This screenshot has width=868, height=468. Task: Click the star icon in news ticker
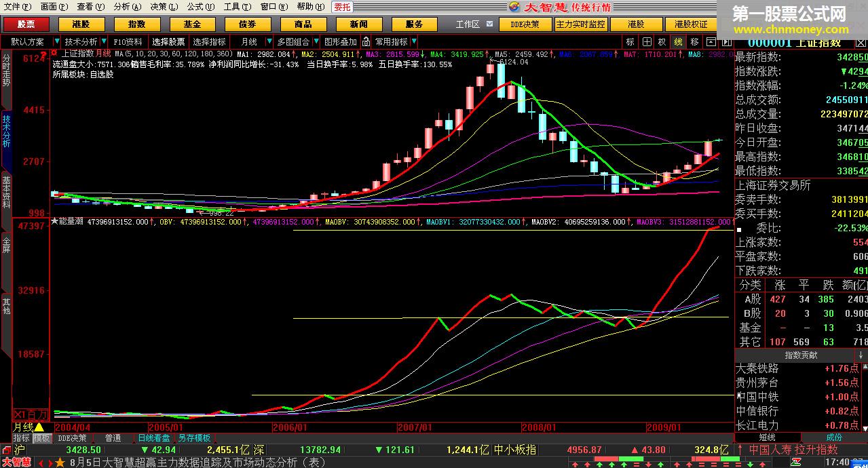click(x=60, y=463)
